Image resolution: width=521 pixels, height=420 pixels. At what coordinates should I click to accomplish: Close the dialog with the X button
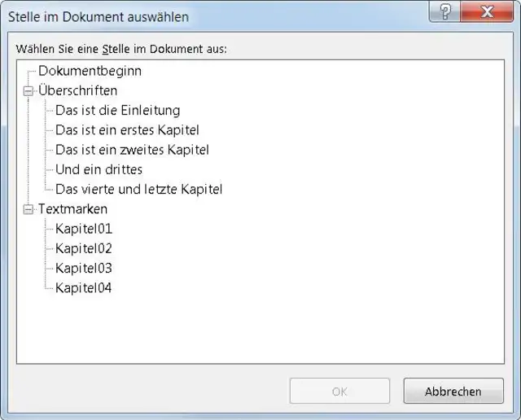(x=486, y=12)
